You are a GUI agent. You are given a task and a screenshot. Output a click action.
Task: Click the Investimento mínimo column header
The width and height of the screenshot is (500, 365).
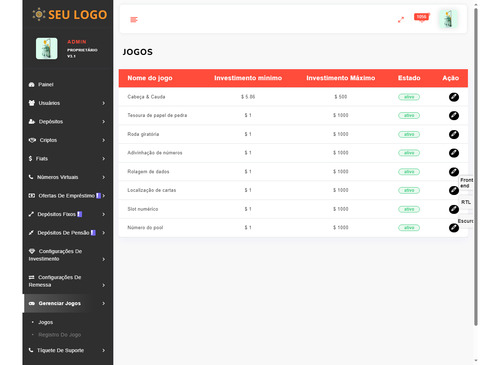(x=248, y=78)
